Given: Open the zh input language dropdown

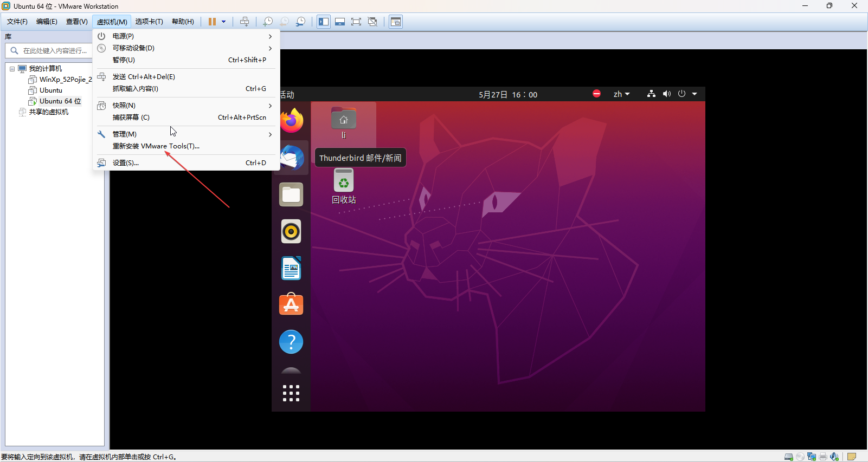Looking at the screenshot, I should [621, 94].
